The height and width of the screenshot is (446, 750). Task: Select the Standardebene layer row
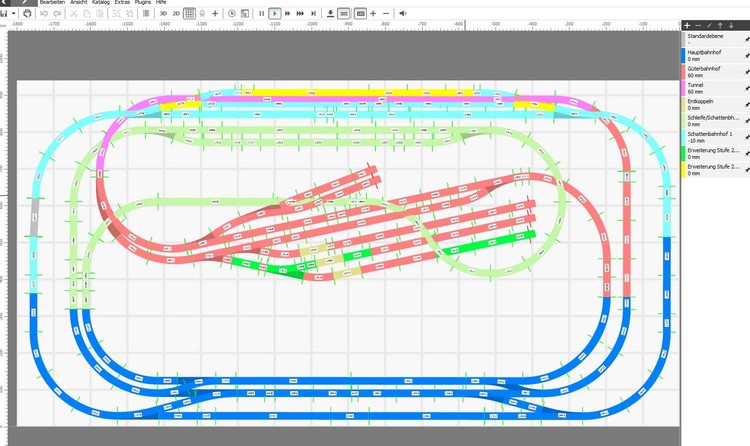click(716, 39)
